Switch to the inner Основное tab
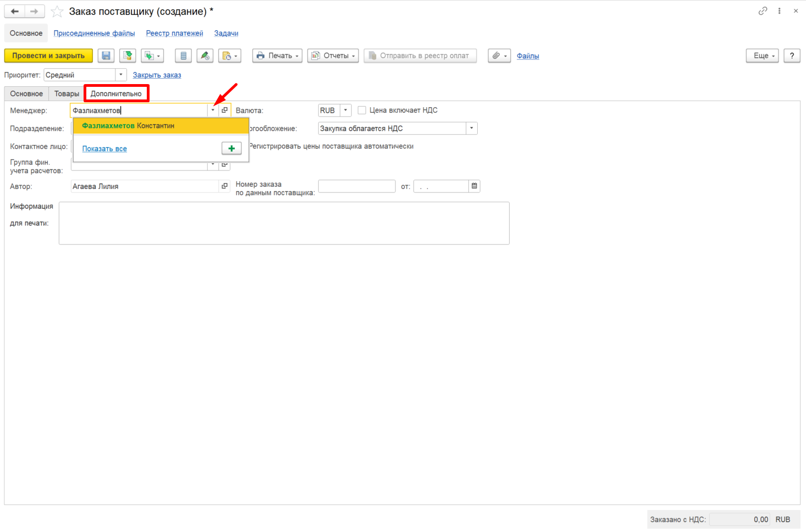This screenshot has width=806, height=532. [26, 93]
